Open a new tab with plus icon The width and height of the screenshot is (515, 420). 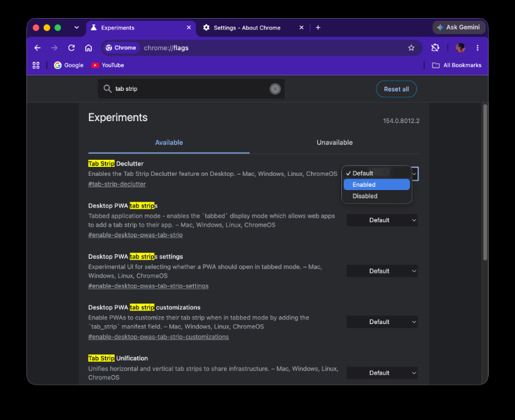coord(318,28)
